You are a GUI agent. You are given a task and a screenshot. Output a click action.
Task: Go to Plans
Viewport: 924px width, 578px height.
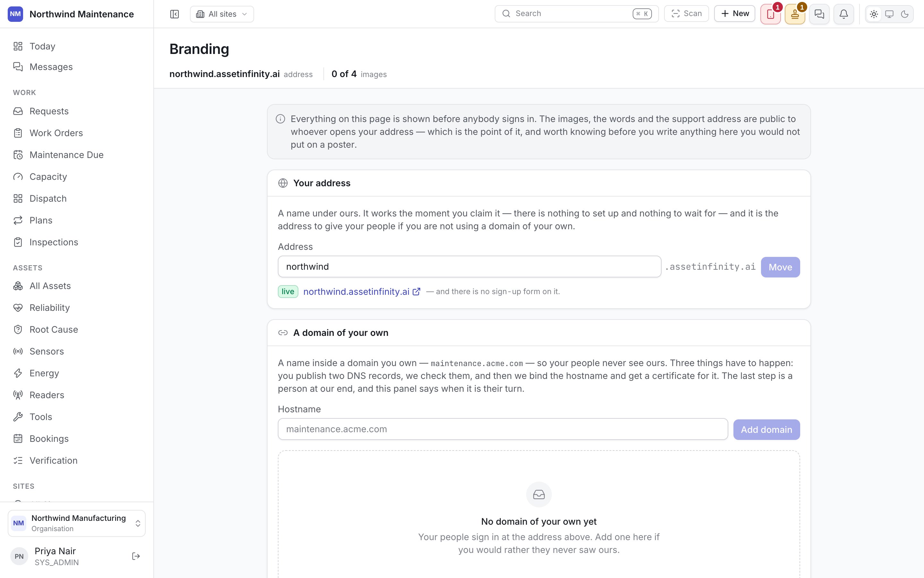(x=77, y=220)
